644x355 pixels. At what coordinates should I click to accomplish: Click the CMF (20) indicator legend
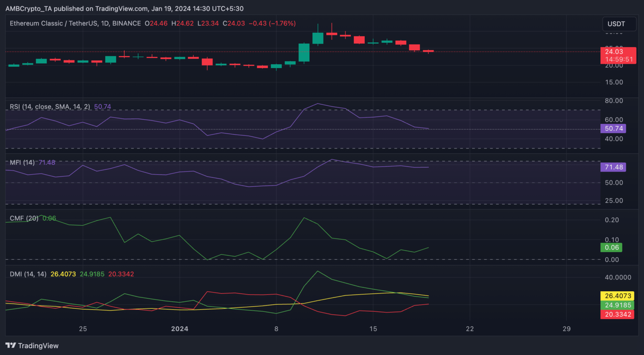coord(23,218)
